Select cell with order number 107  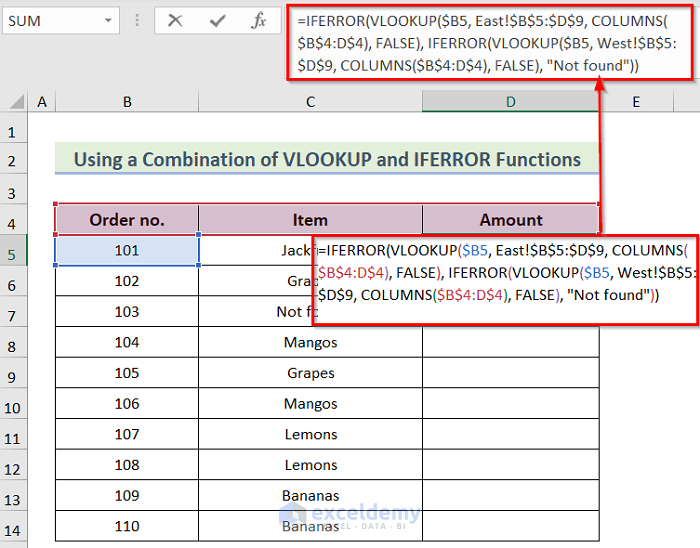coord(127,434)
